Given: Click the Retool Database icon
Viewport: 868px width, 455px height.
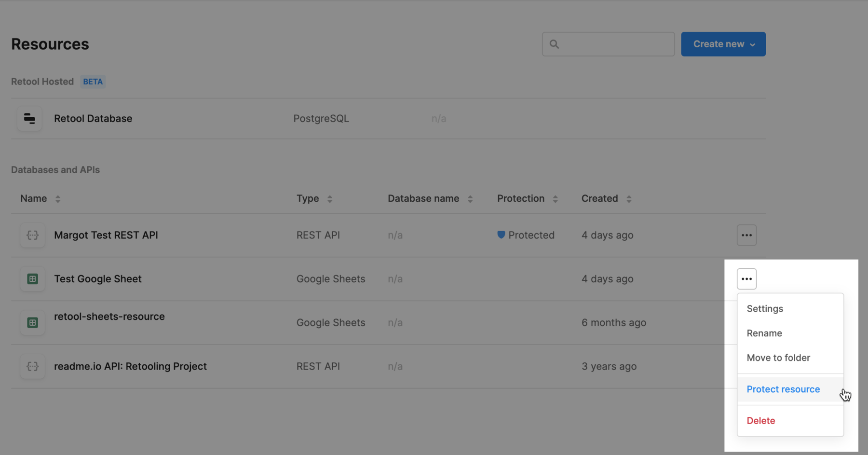Looking at the screenshot, I should point(29,119).
